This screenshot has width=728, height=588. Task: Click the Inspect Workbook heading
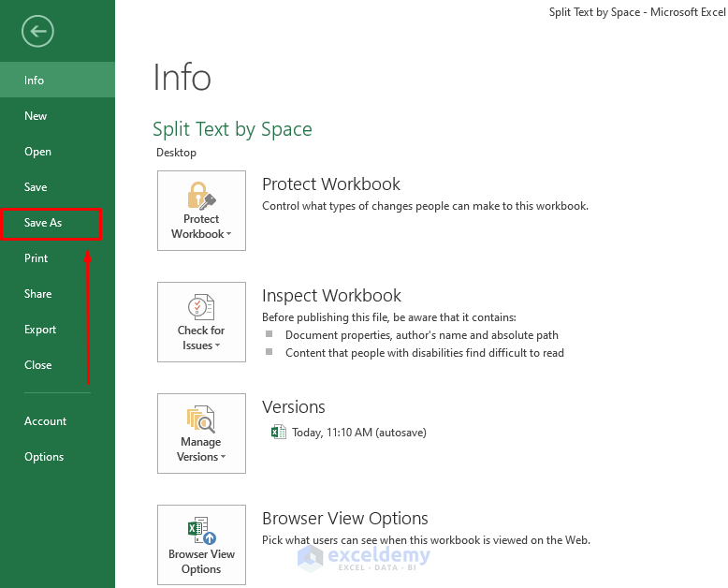point(331,295)
